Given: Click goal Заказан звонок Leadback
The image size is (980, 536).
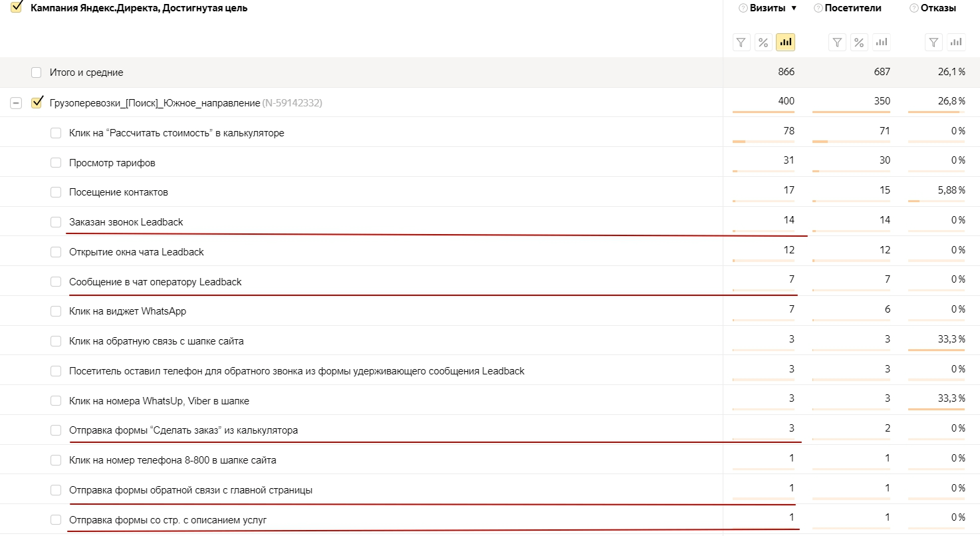Looking at the screenshot, I should point(126,222).
